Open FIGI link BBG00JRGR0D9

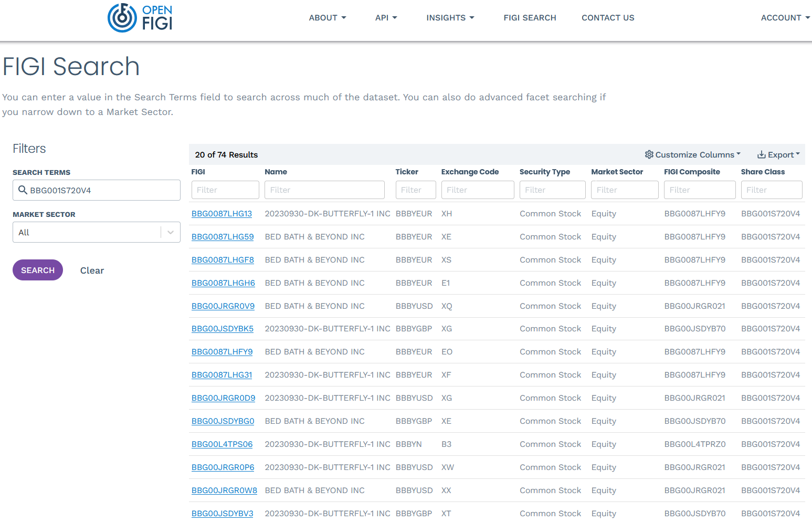pos(223,398)
